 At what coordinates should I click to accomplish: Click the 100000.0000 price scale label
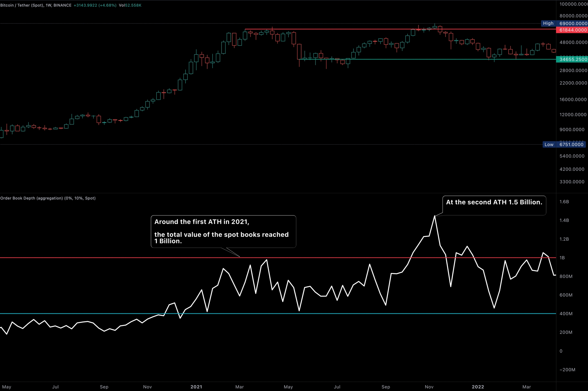coord(573,4)
